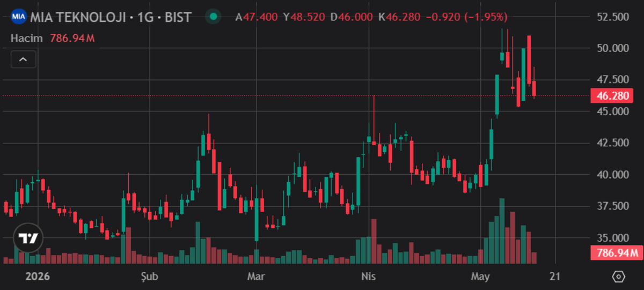
Task: Click the 21 date axis label
Action: 555,277
